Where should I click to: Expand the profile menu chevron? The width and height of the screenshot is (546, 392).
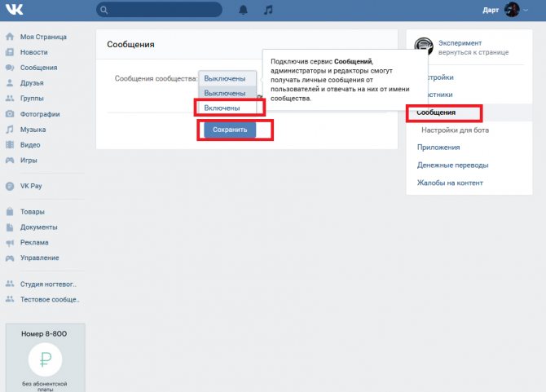(x=526, y=10)
